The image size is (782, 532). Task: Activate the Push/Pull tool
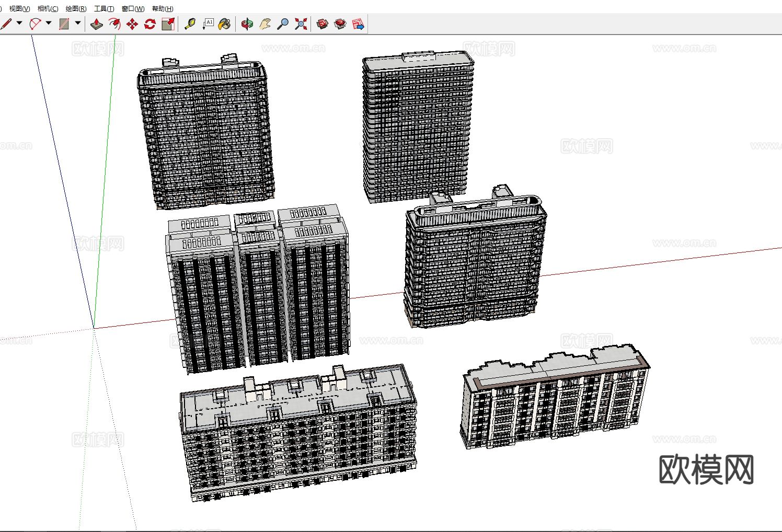[x=97, y=24]
